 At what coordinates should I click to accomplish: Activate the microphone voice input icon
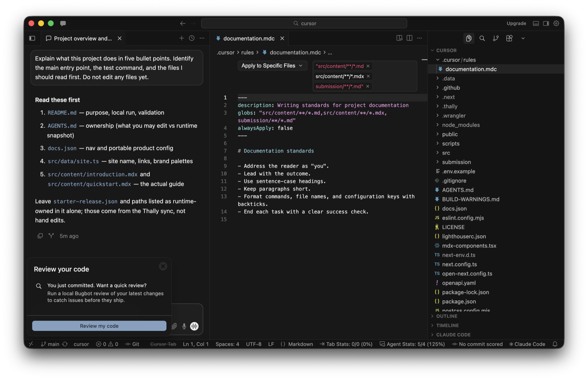(x=184, y=326)
